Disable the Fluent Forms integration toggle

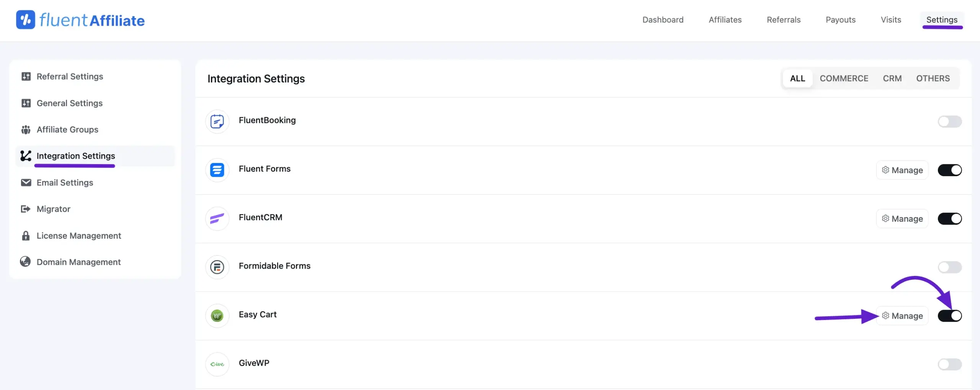pyautogui.click(x=950, y=170)
